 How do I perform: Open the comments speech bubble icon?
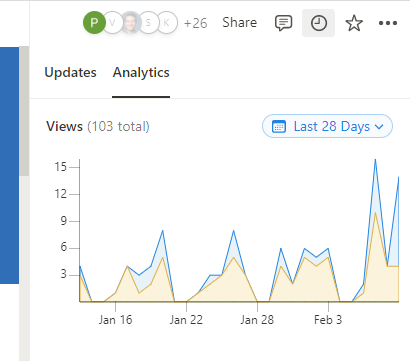[x=283, y=23]
